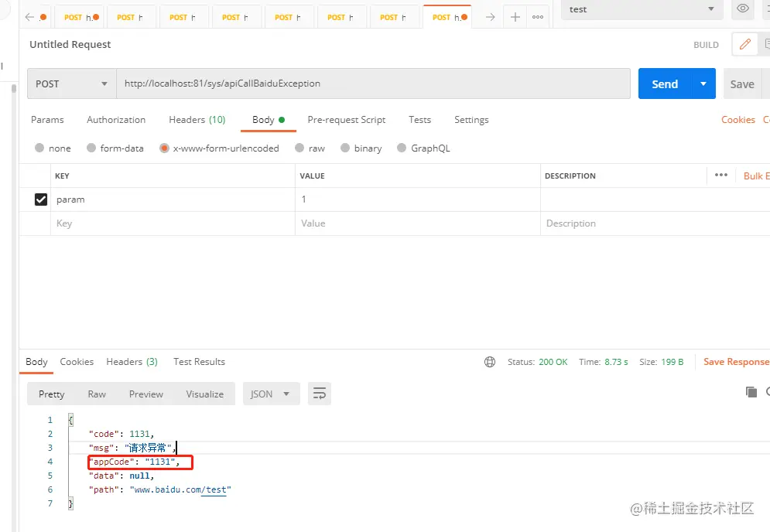Click the empty Description placeholder field
Viewport: 770px width, 532px height.
[655, 223]
